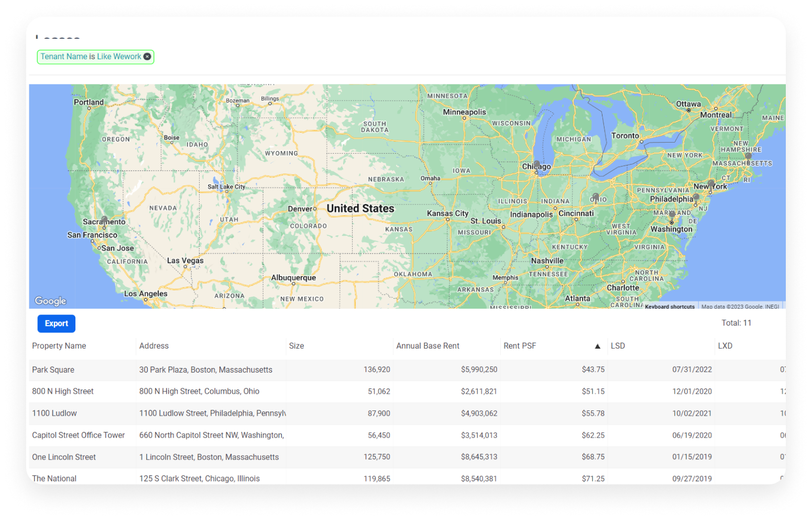Image resolution: width=812 pixels, height=520 pixels.
Task: Sort by the Annual Base Rent column
Action: click(x=427, y=346)
